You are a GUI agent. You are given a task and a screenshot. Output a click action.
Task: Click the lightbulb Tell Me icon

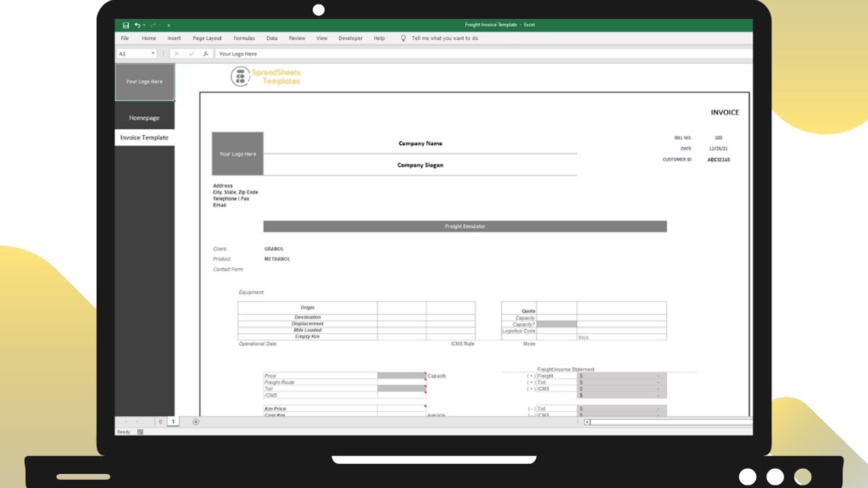[403, 39]
